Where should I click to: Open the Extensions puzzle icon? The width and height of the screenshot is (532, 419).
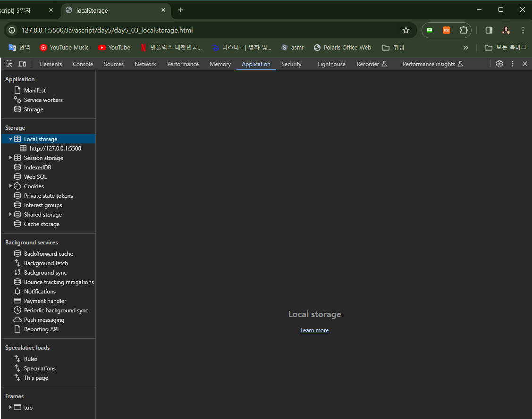click(x=464, y=30)
